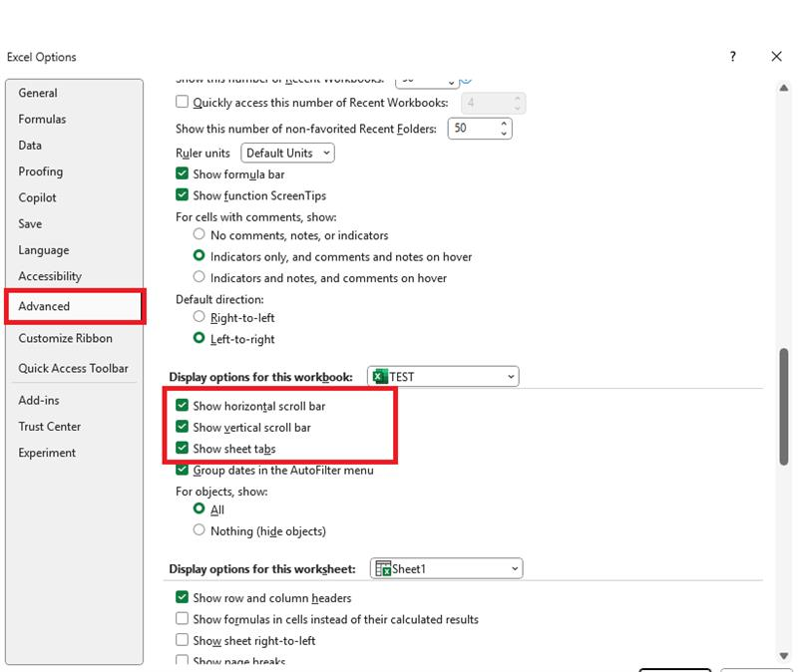Enable showing formulas instead of calculated results
Viewport: 798px width, 672px height.
(182, 619)
